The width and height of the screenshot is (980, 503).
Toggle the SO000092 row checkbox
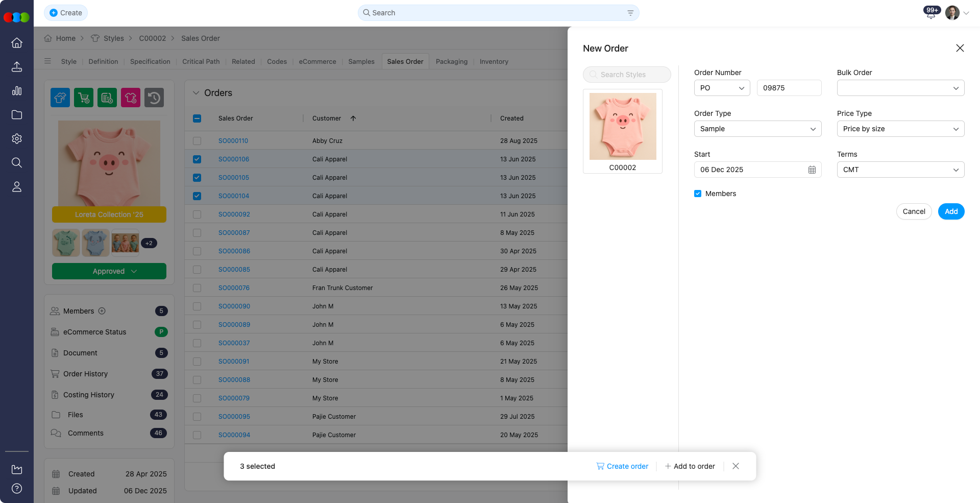[197, 214]
